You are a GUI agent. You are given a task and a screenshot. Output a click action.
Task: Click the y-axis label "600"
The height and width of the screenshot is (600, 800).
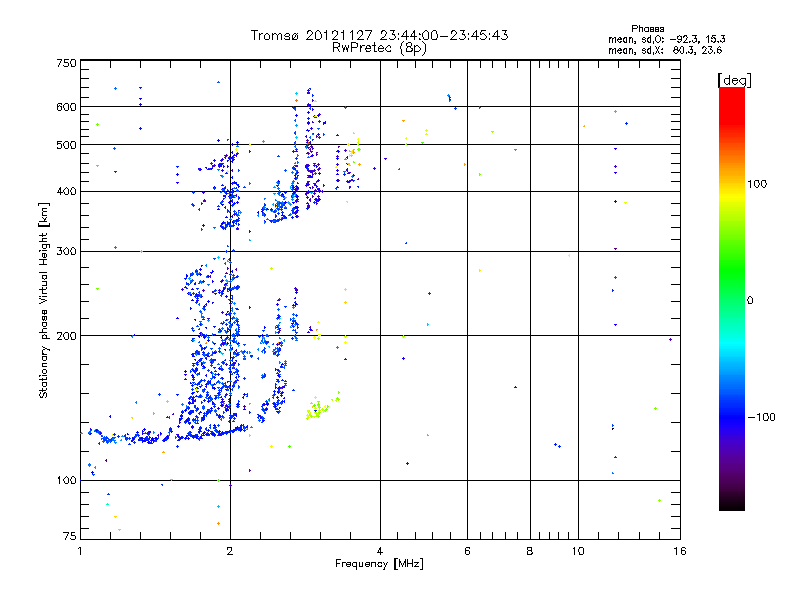point(66,107)
